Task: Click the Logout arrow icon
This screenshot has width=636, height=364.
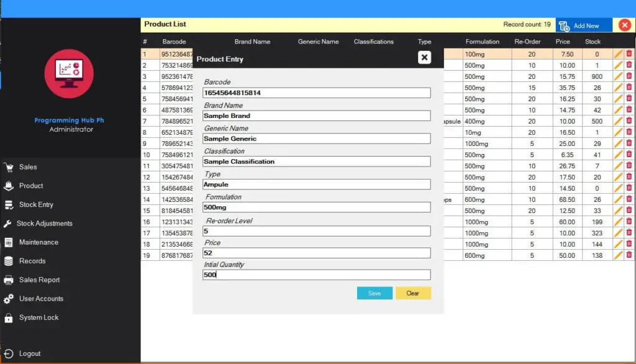Action: pos(9,353)
